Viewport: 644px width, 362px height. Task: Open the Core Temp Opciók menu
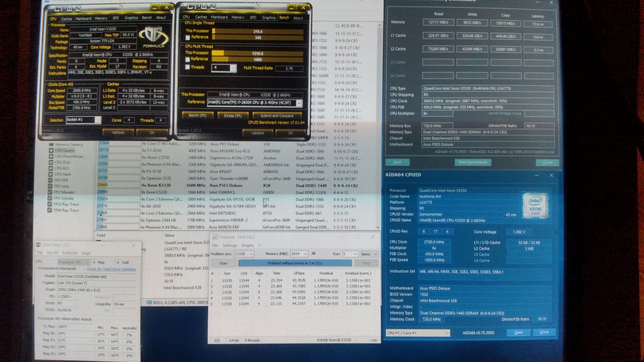(52, 253)
